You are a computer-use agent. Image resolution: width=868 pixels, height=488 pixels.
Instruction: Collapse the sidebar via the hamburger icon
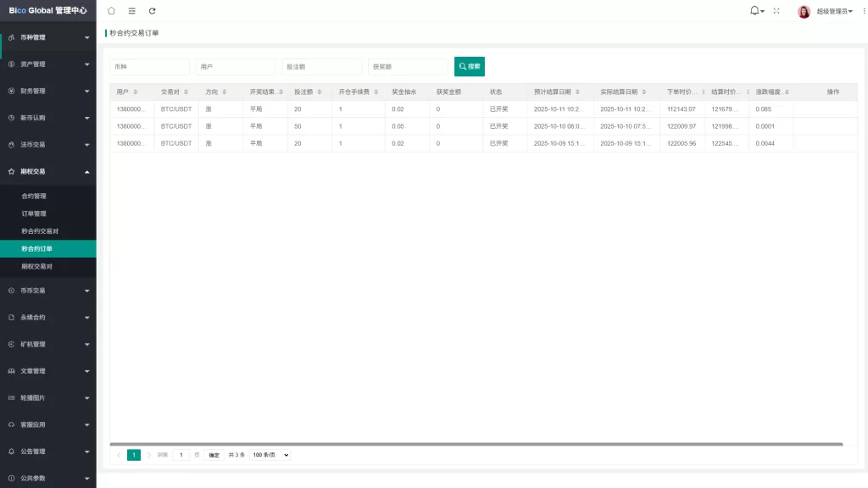131,11
